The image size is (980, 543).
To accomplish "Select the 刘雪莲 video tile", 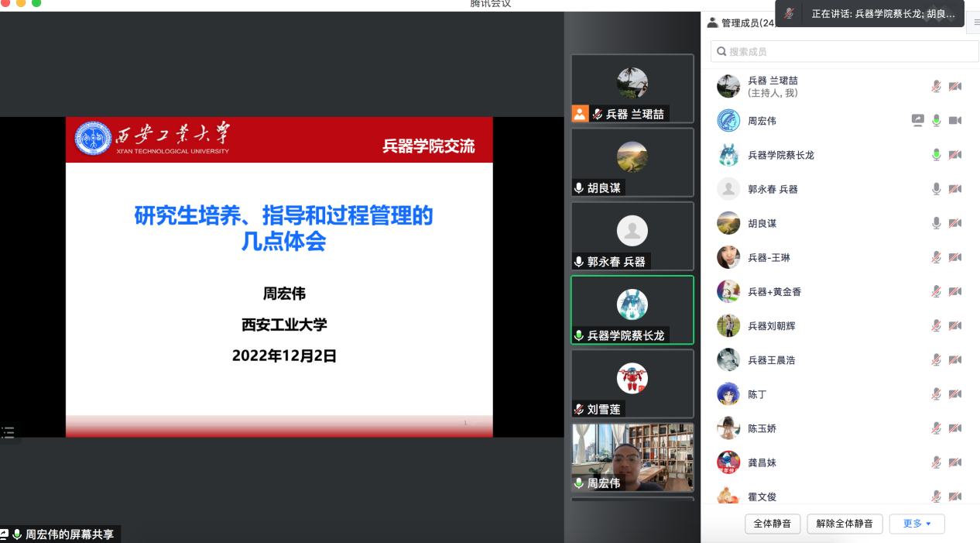I will pyautogui.click(x=632, y=383).
